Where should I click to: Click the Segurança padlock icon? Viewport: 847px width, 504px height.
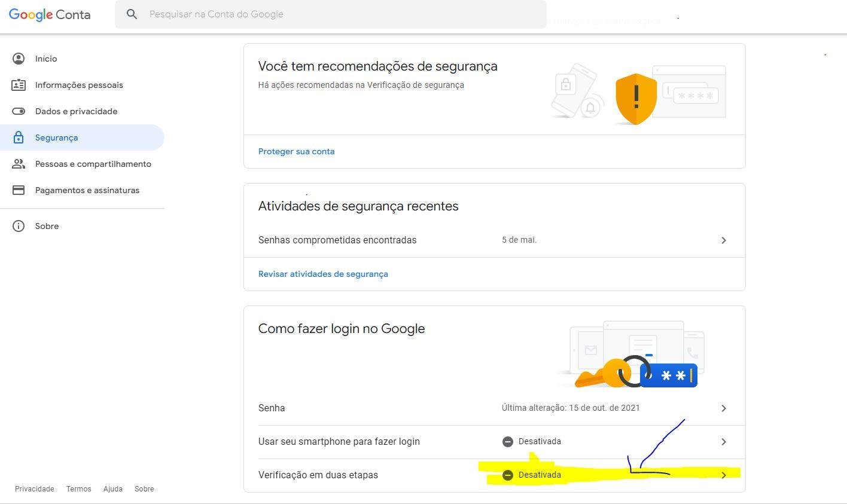point(19,138)
